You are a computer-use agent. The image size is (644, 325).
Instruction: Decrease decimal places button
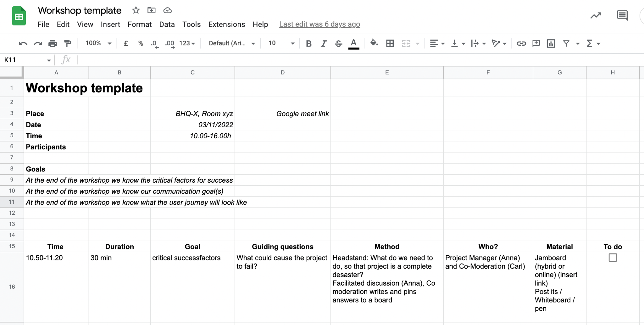point(155,43)
